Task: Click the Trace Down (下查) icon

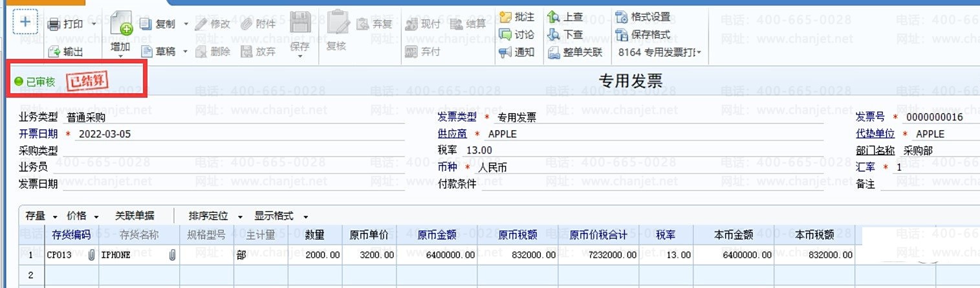Action: click(554, 35)
